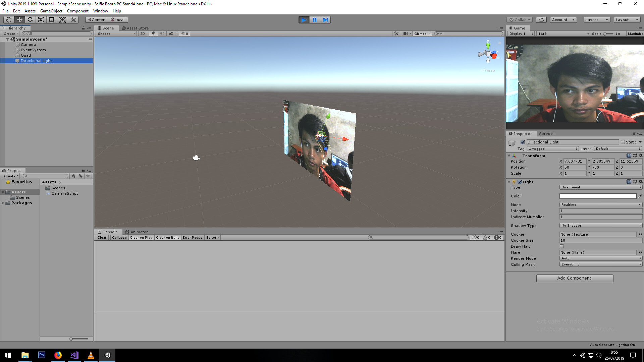Select the Rotate tool
This screenshot has width=644, height=362.
click(x=30, y=20)
